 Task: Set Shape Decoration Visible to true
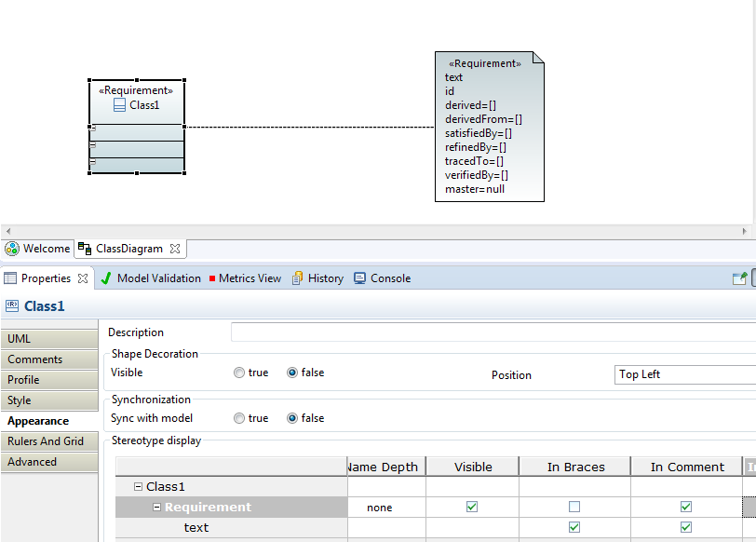click(239, 373)
